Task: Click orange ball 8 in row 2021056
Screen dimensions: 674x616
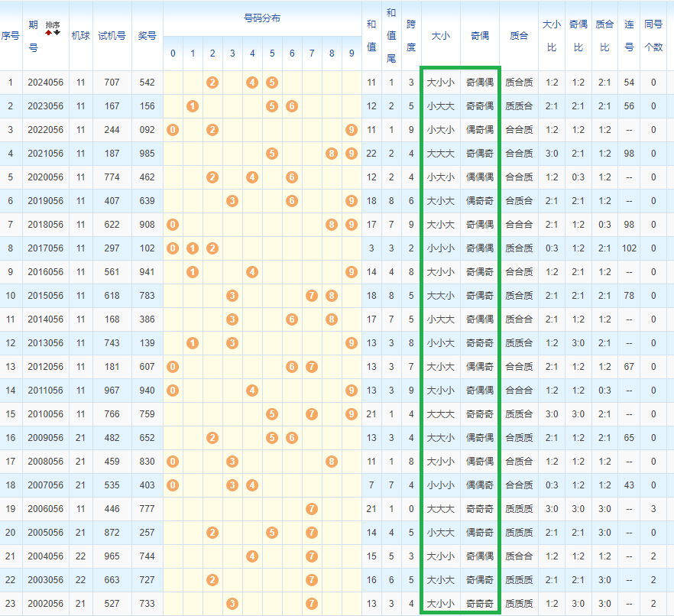Action: pos(332,154)
